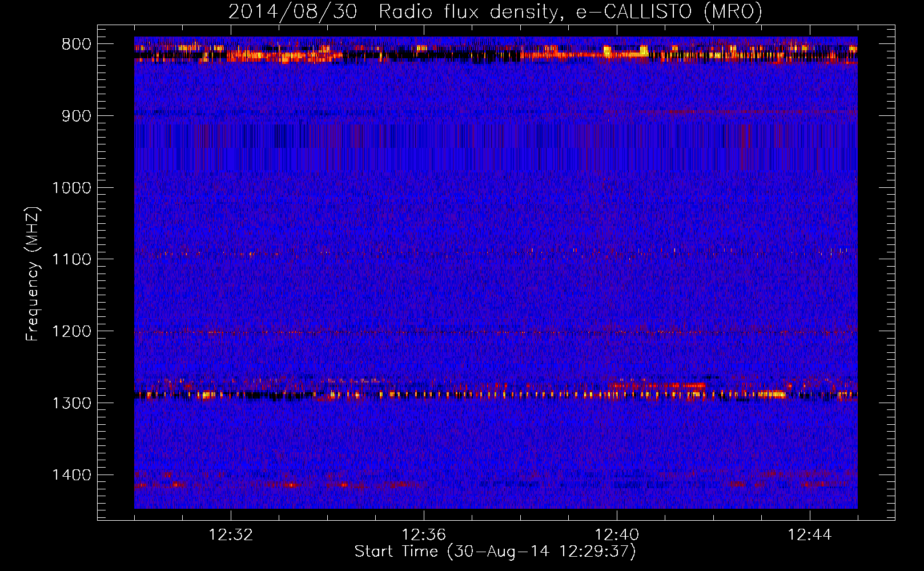The image size is (924, 571).
Task: Click the 'Start Time (30-Aug-14 12:29:37)' label
Action: [495, 552]
